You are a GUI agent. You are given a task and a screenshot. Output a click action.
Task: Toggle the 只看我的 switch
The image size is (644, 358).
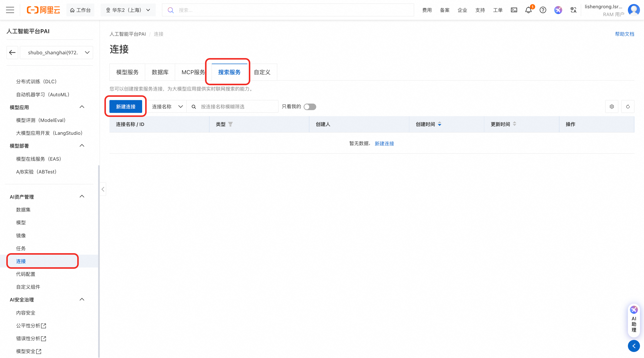click(x=310, y=107)
